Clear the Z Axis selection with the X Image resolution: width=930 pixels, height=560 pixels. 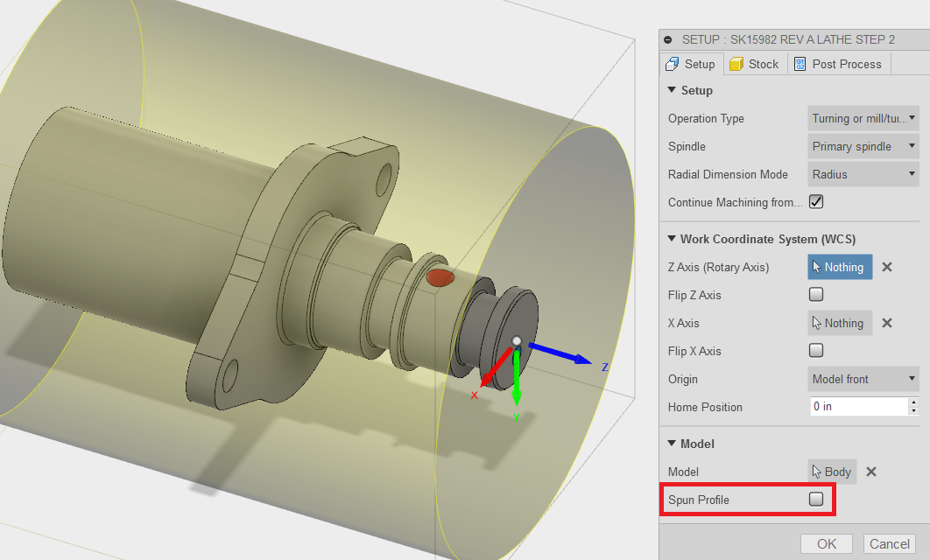(886, 267)
